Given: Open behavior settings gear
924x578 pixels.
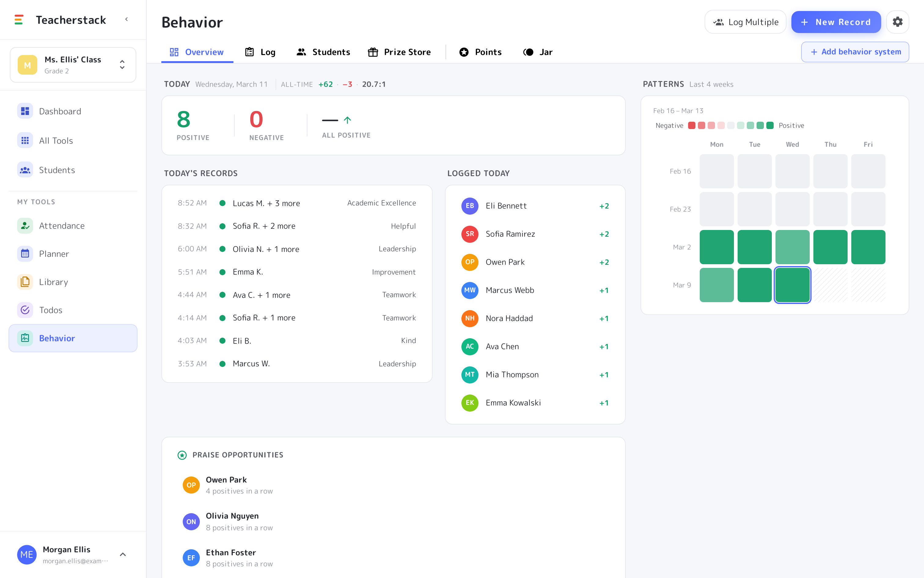Looking at the screenshot, I should point(897,22).
